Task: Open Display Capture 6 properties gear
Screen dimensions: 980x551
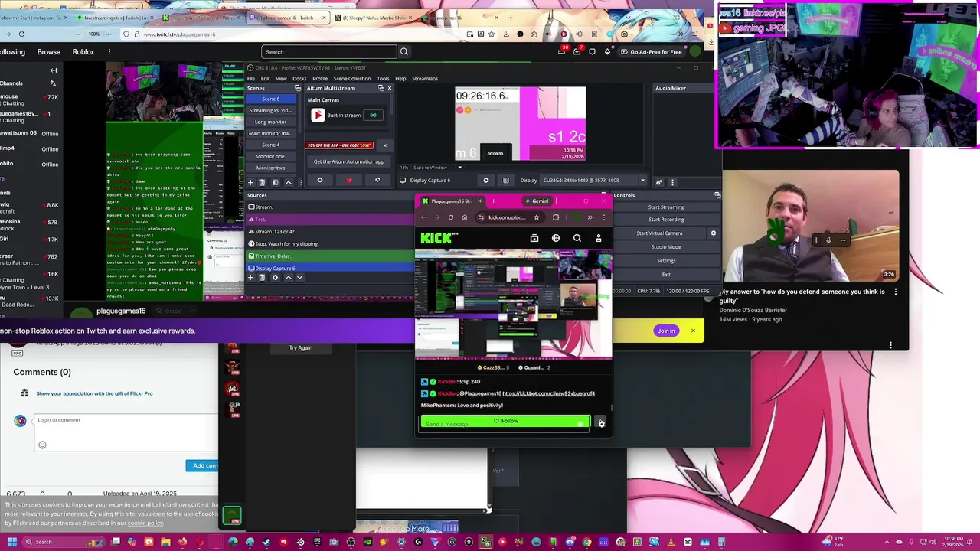Action: 486,181
